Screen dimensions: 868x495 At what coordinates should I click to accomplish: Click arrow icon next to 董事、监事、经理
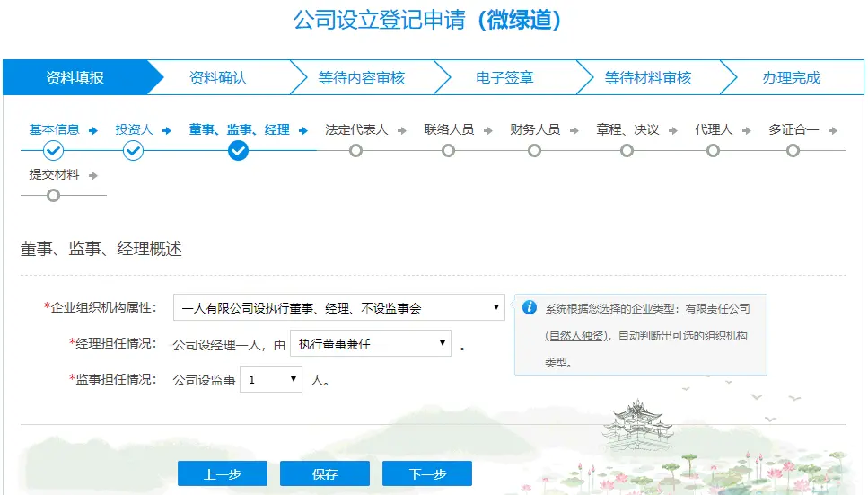(x=302, y=130)
